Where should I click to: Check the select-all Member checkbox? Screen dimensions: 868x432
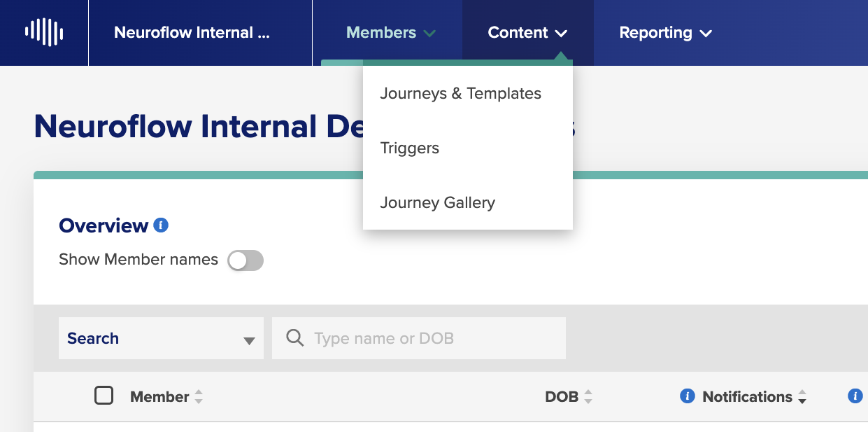[x=104, y=396]
